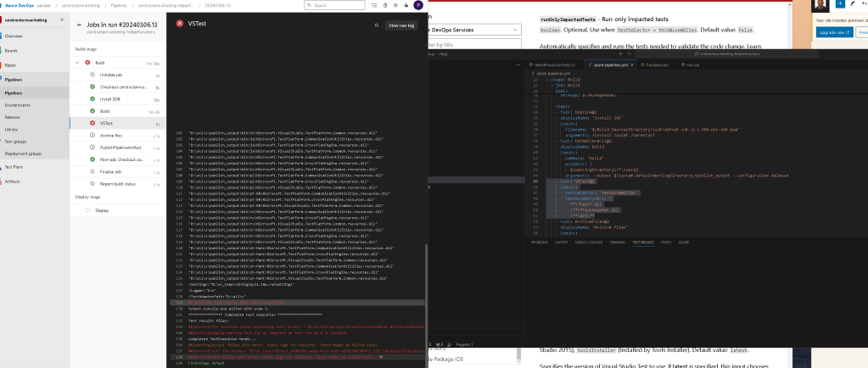Open Deployment groups under Pipelines

34,153
